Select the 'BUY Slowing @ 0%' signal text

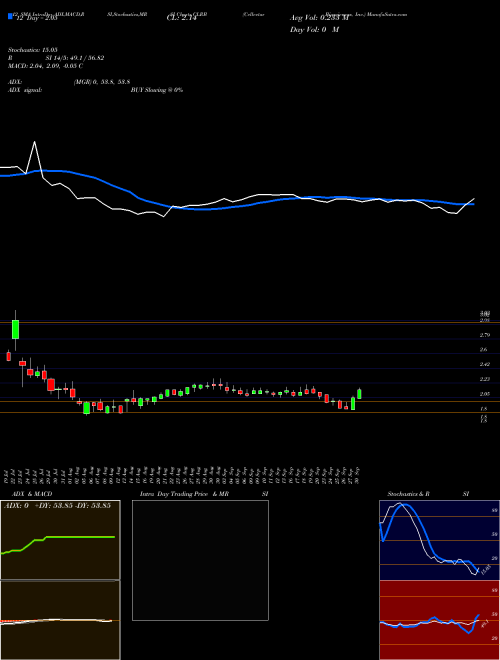[157, 90]
